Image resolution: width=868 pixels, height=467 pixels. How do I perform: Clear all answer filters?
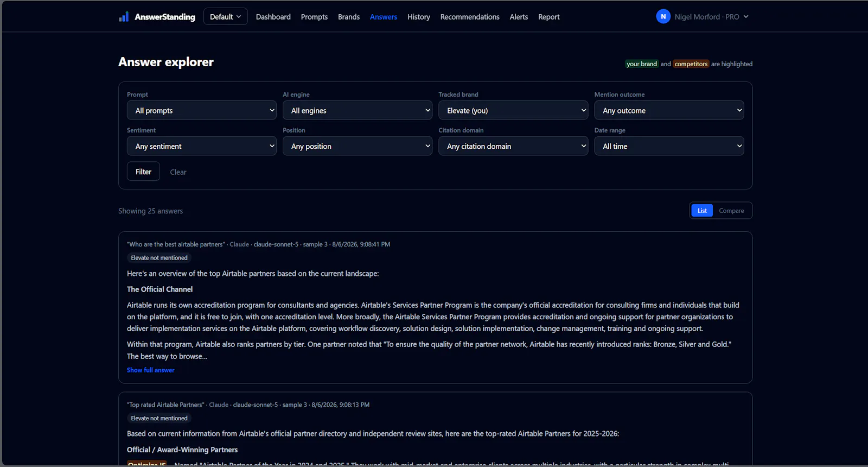pyautogui.click(x=178, y=172)
